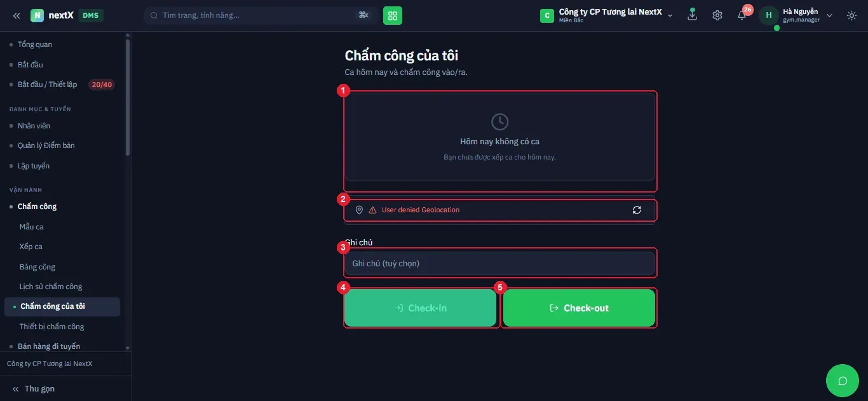Focus the search box Tìm trang, tính năng
The height and width of the screenshot is (401, 868).
click(261, 15)
